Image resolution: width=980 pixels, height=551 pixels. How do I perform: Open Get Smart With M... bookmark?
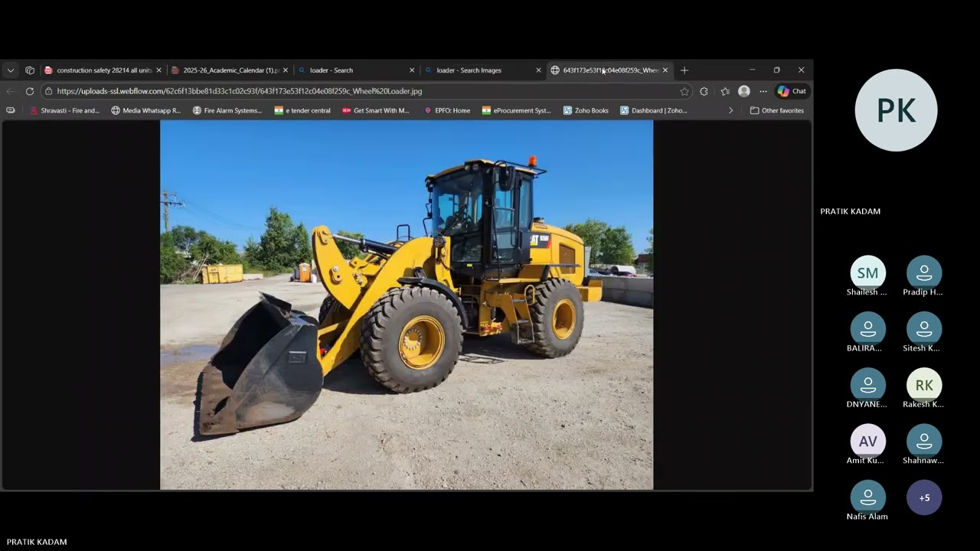coord(376,110)
